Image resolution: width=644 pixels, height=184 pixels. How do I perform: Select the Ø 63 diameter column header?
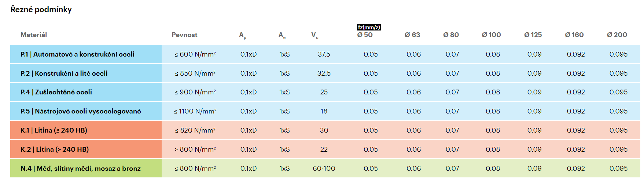point(412,35)
